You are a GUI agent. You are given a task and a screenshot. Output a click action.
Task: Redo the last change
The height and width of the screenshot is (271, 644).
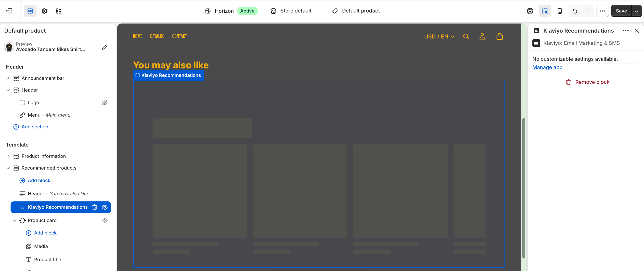(x=588, y=11)
